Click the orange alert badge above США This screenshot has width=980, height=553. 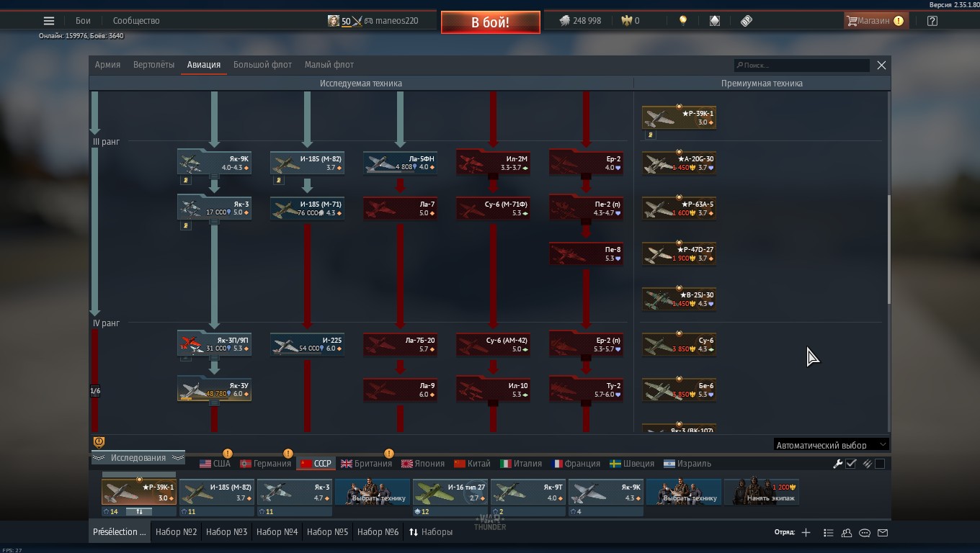tap(228, 454)
